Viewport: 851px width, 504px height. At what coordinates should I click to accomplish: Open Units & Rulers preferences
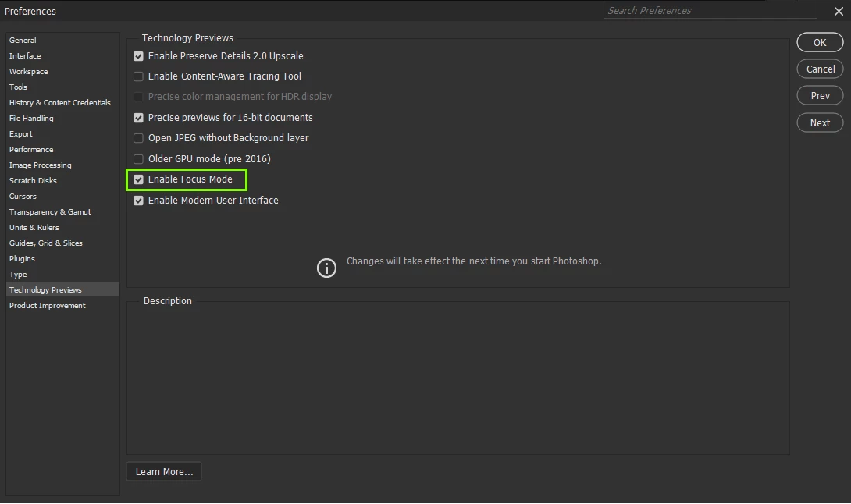click(34, 228)
